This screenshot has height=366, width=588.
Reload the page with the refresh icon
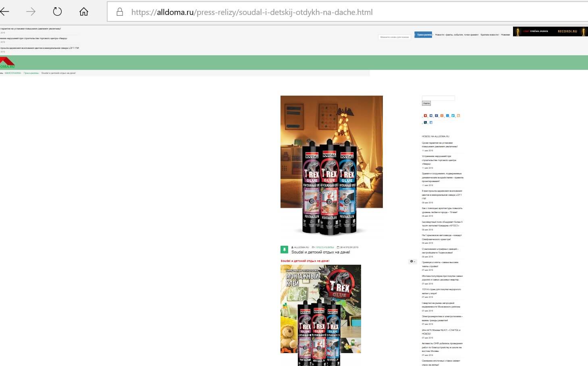click(x=57, y=12)
